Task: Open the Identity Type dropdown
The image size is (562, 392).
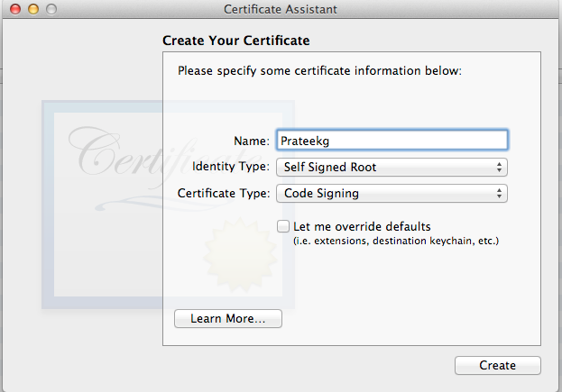Action: point(392,168)
